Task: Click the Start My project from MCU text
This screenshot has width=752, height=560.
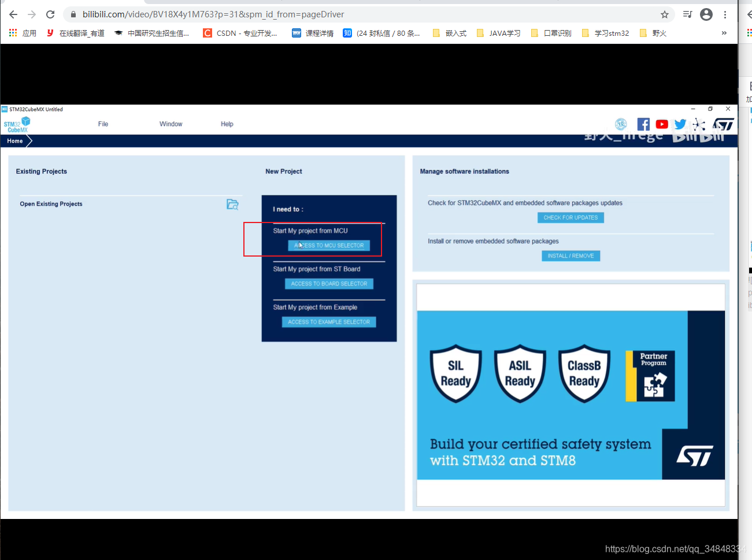Action: (310, 231)
